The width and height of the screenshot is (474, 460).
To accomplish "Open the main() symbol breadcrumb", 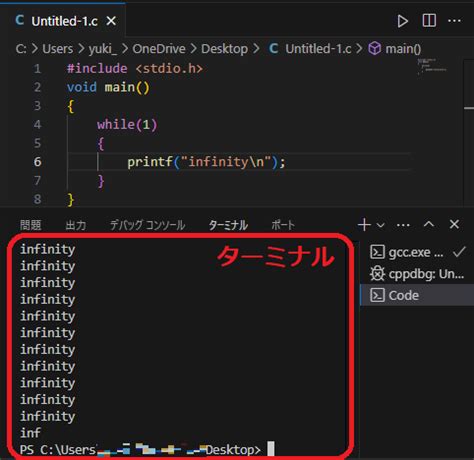I will click(x=403, y=49).
